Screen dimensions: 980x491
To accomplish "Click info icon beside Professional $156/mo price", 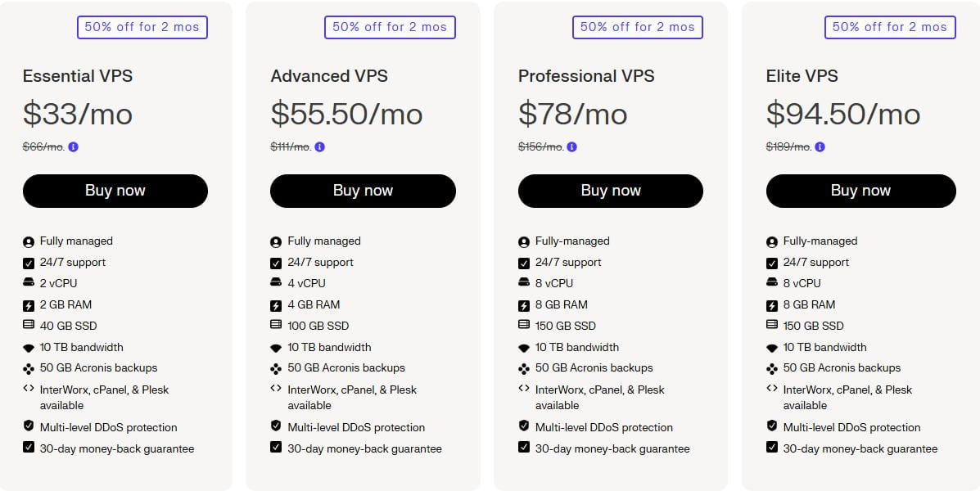I will pos(571,147).
